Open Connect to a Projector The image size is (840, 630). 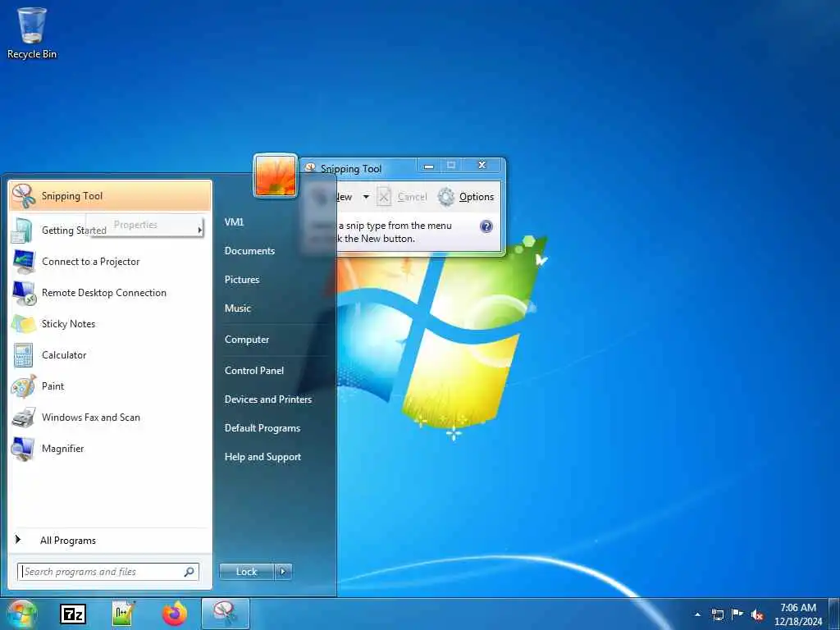[x=110, y=262]
